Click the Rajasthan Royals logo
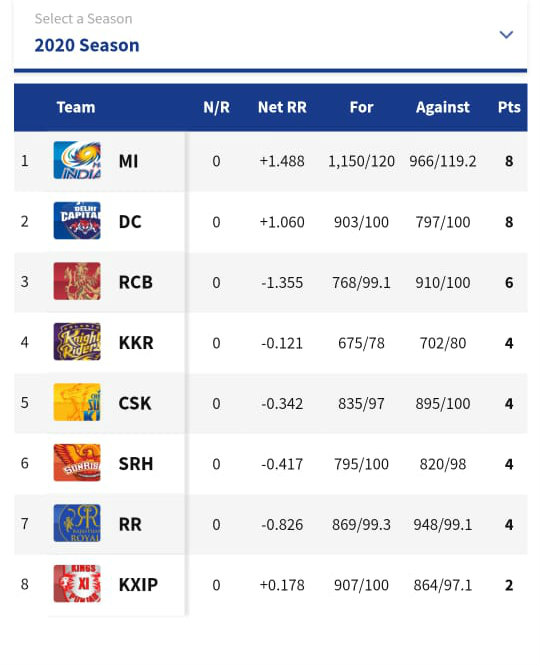The width and height of the screenshot is (540, 667). pos(77,523)
